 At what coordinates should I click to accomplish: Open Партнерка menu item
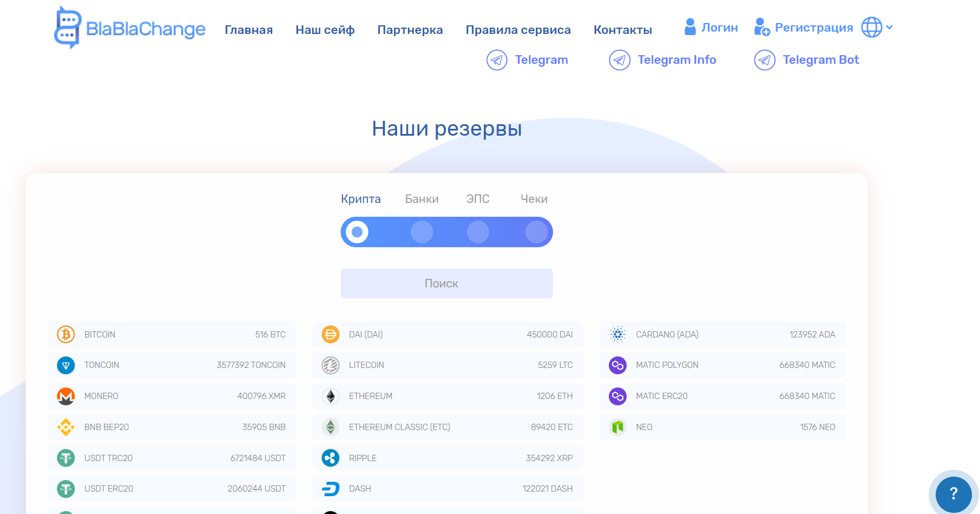pyautogui.click(x=410, y=30)
